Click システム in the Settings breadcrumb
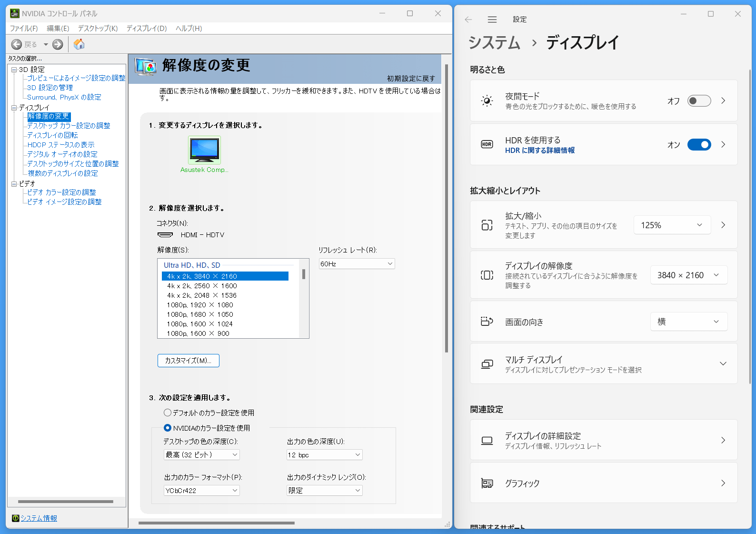The height and width of the screenshot is (534, 756). click(494, 43)
